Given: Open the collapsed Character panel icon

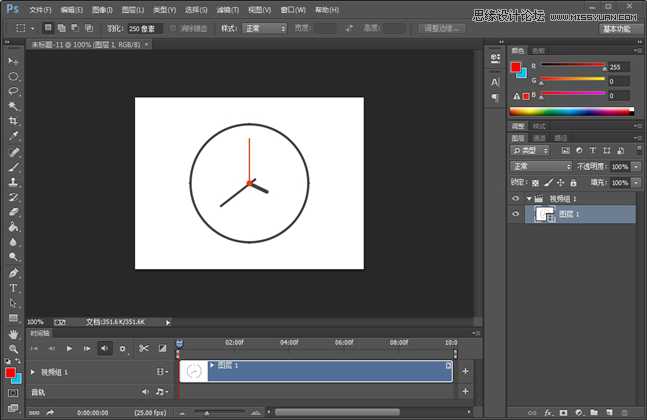Looking at the screenshot, I should (x=495, y=82).
